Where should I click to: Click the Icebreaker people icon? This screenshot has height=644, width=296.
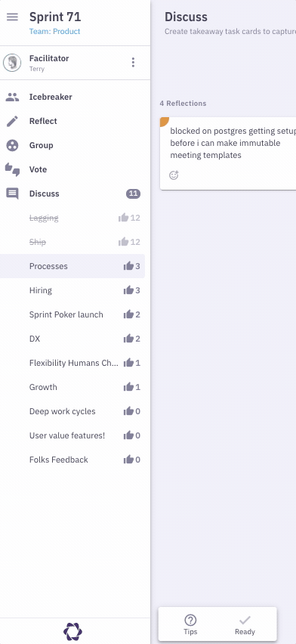click(12, 97)
